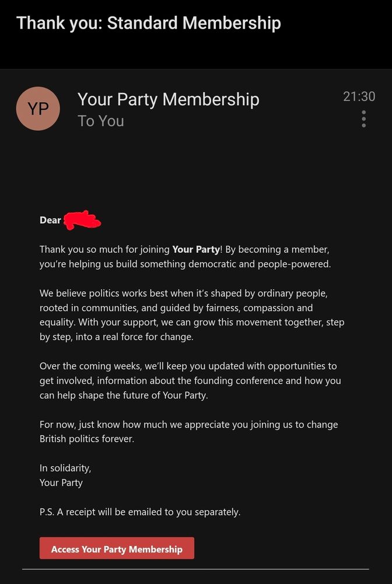This screenshot has width=392, height=584.
Task: Click the 21:30 timestamp
Action: [x=359, y=96]
